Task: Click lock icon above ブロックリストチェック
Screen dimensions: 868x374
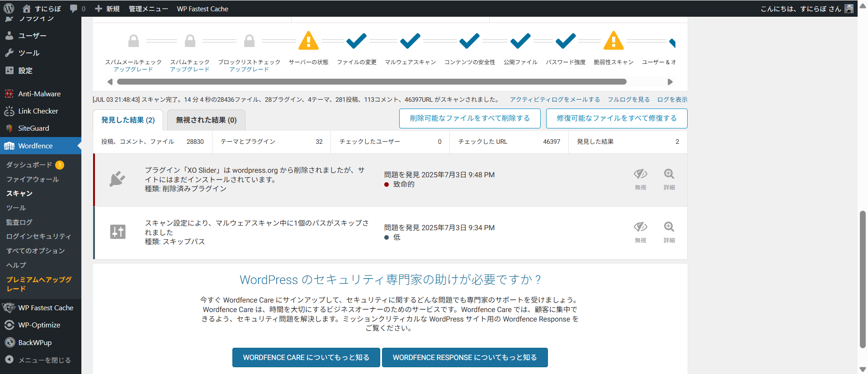Action: [249, 41]
